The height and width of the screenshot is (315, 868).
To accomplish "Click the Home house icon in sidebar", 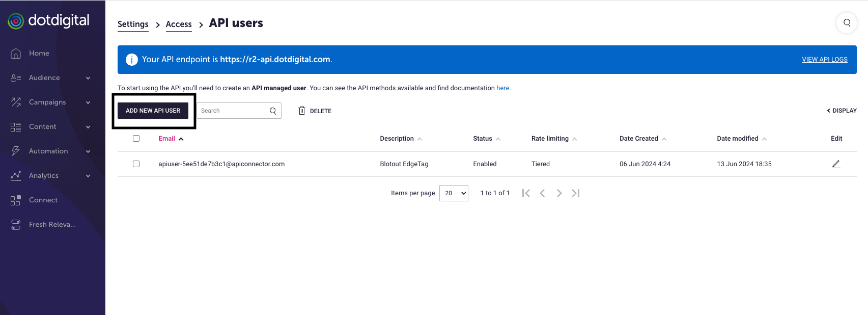I will click(16, 54).
